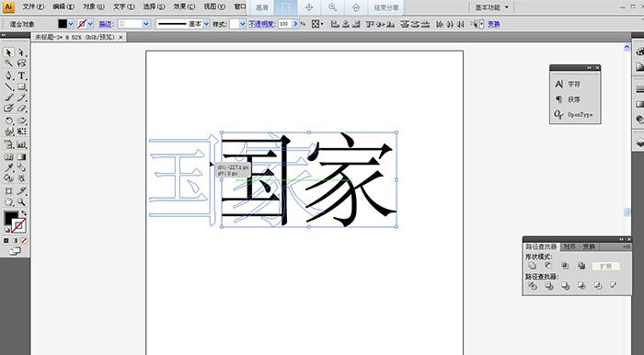Open the 编辑 (Edit) menu

[63, 7]
